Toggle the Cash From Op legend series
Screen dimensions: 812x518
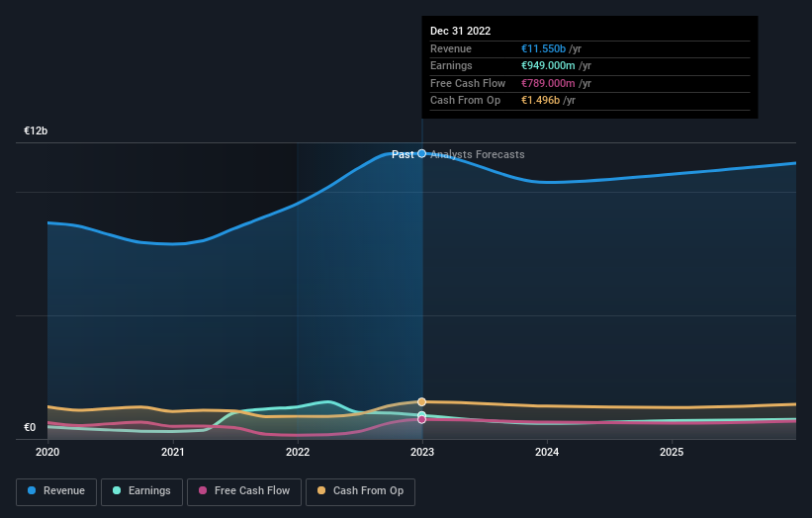click(x=360, y=491)
